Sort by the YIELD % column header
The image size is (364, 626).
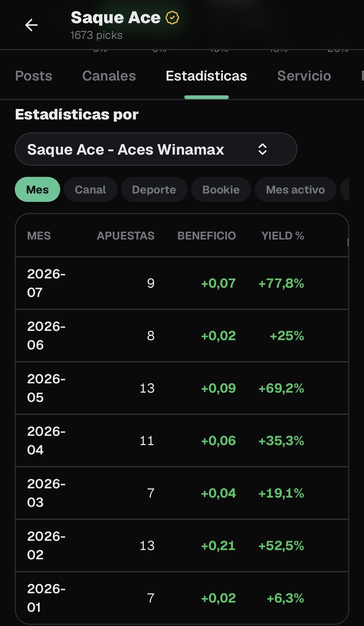click(283, 236)
